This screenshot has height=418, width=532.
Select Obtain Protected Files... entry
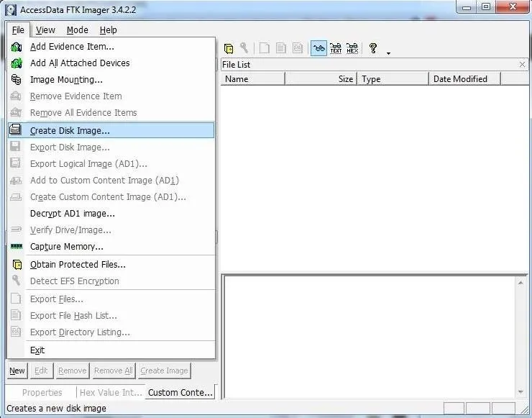pyautogui.click(x=111, y=265)
